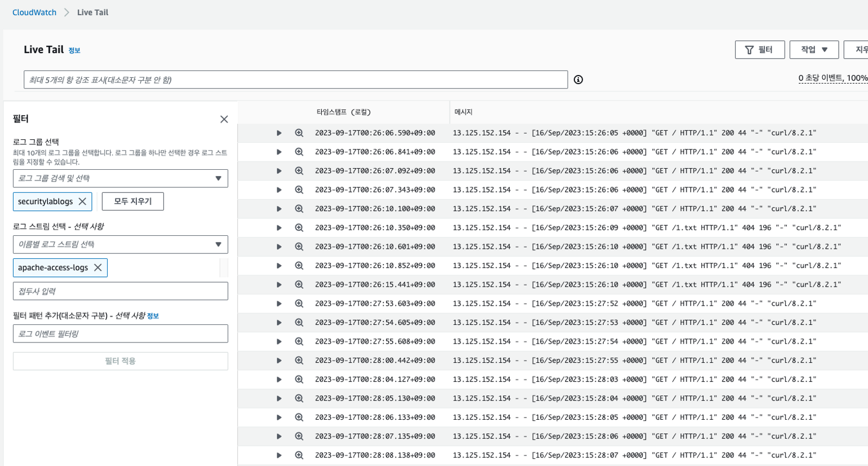
Task: Zoom into log event 00:26:10.601
Action: (299, 247)
